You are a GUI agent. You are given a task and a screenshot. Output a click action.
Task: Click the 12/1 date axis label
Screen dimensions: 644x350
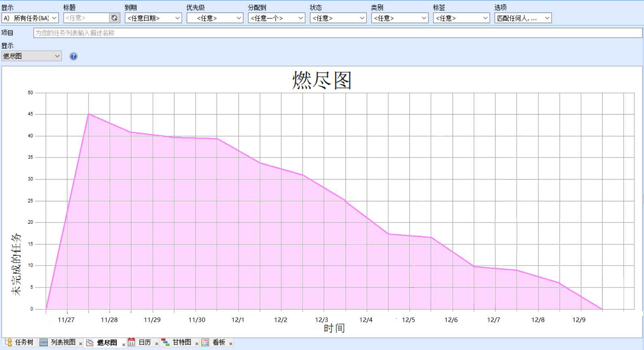click(238, 320)
